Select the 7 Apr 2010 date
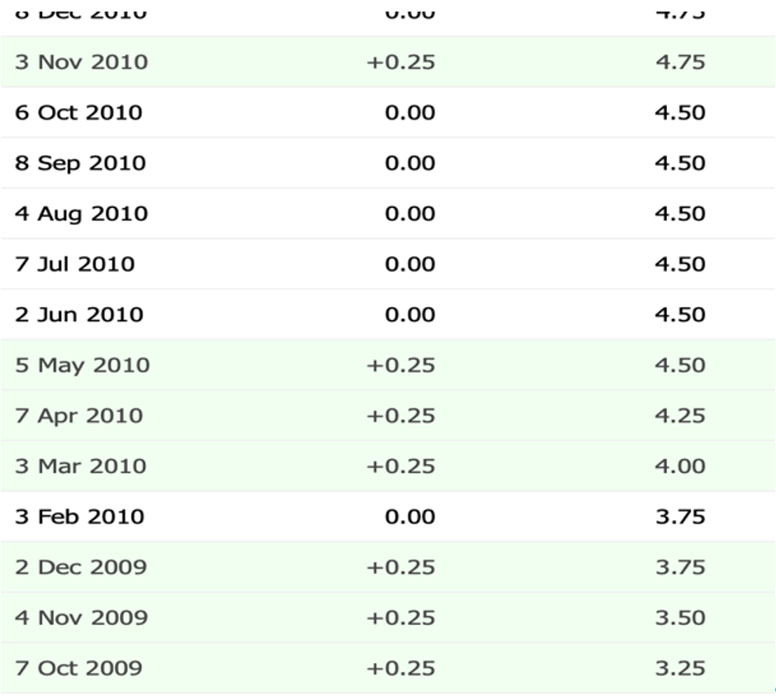776x700 pixels. click(78, 415)
